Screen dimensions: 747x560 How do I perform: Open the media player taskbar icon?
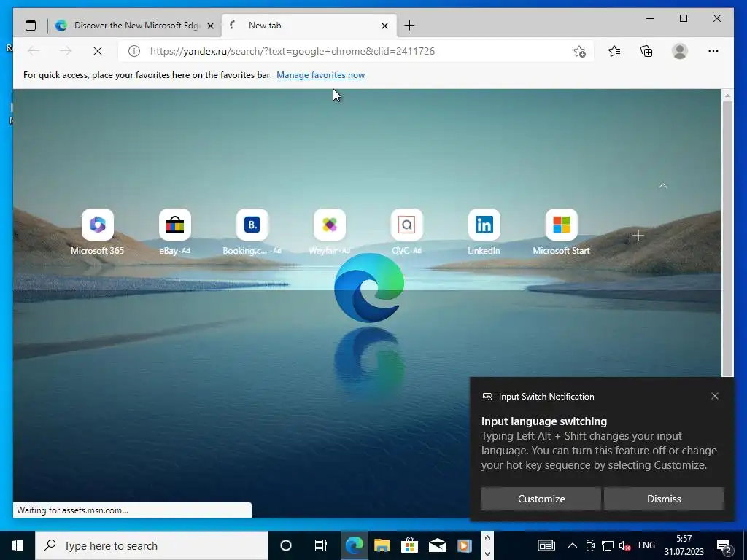[x=465, y=545]
